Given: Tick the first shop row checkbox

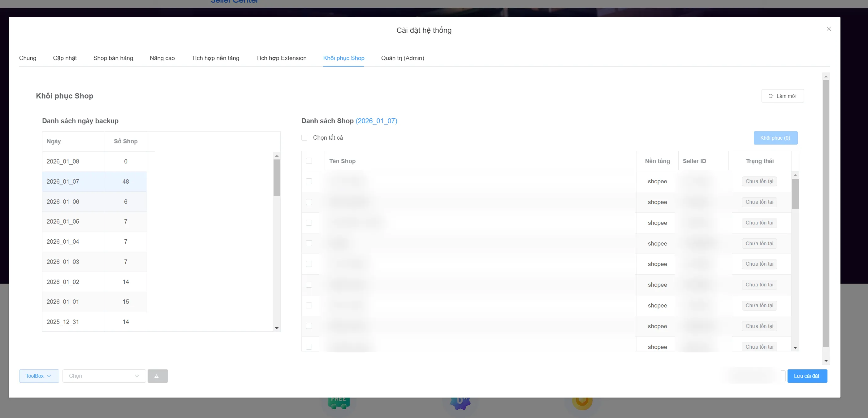Looking at the screenshot, I should pos(309,181).
